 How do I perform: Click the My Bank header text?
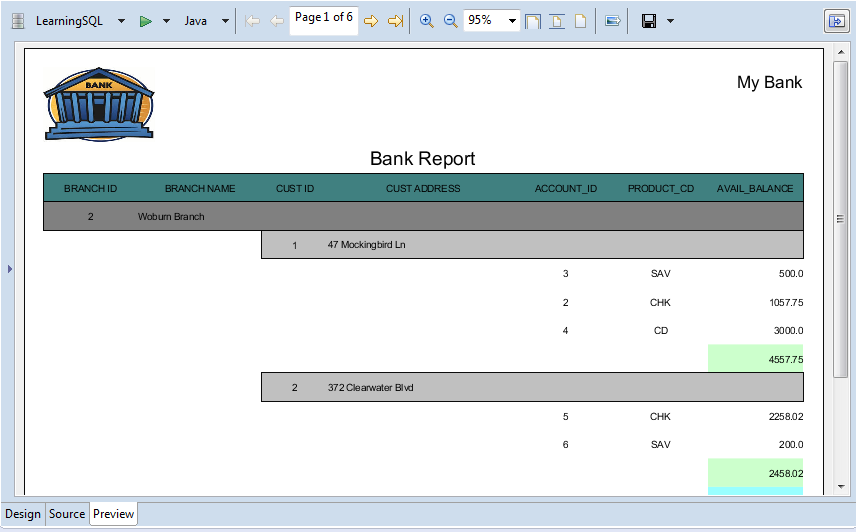click(769, 82)
